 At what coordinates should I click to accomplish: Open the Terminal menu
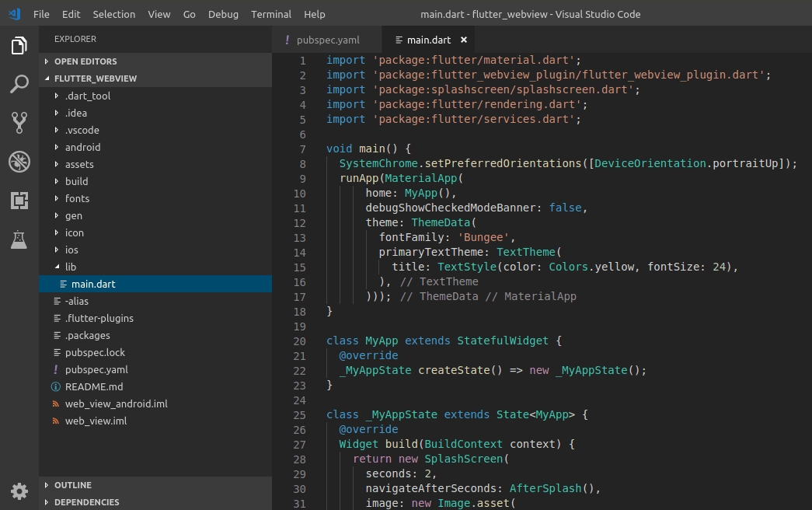pos(270,14)
